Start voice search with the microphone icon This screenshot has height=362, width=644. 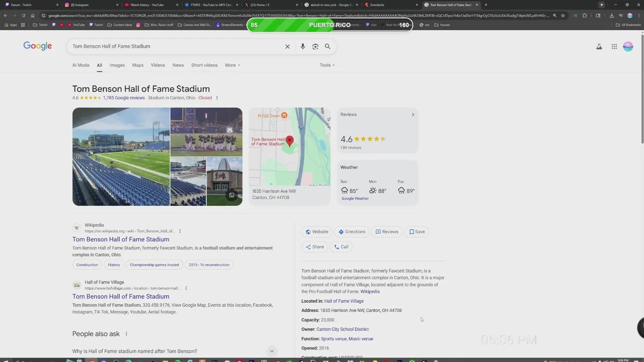point(302,46)
